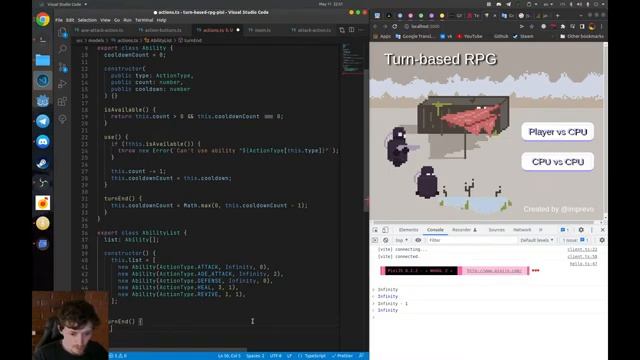Focus the console Filter field
Screen dimensions: 640x360
[471, 240]
